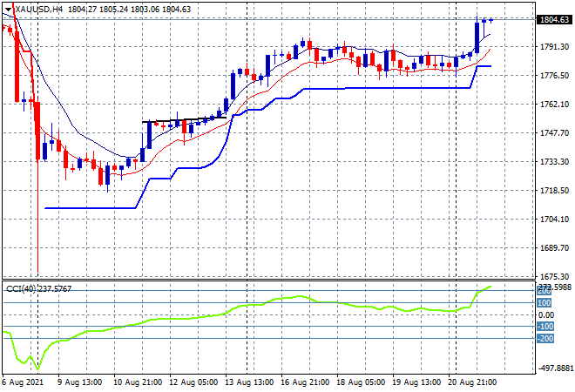
Task: Click the current price label 1804.63
Action: pyautogui.click(x=555, y=19)
